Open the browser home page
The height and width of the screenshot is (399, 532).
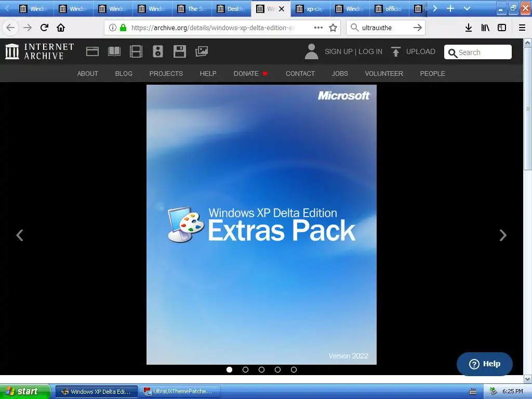(61, 28)
